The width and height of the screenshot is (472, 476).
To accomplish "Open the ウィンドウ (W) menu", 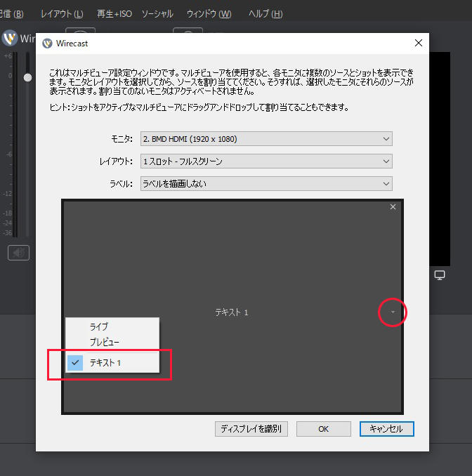I will point(209,13).
